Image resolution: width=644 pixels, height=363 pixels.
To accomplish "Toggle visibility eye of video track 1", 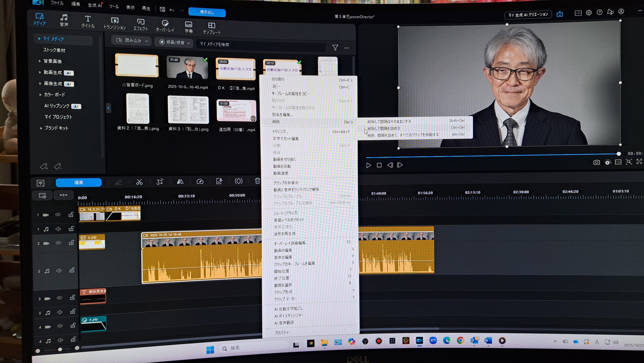I will click(x=58, y=215).
